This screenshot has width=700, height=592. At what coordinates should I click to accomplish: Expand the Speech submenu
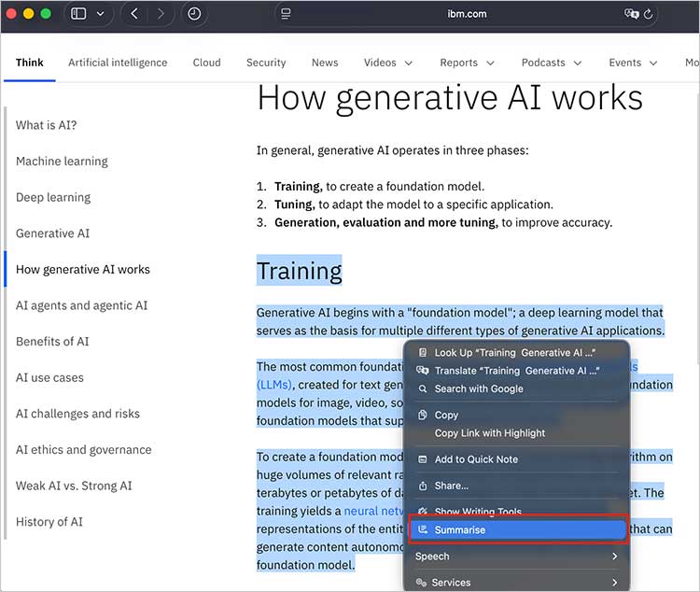click(x=516, y=557)
